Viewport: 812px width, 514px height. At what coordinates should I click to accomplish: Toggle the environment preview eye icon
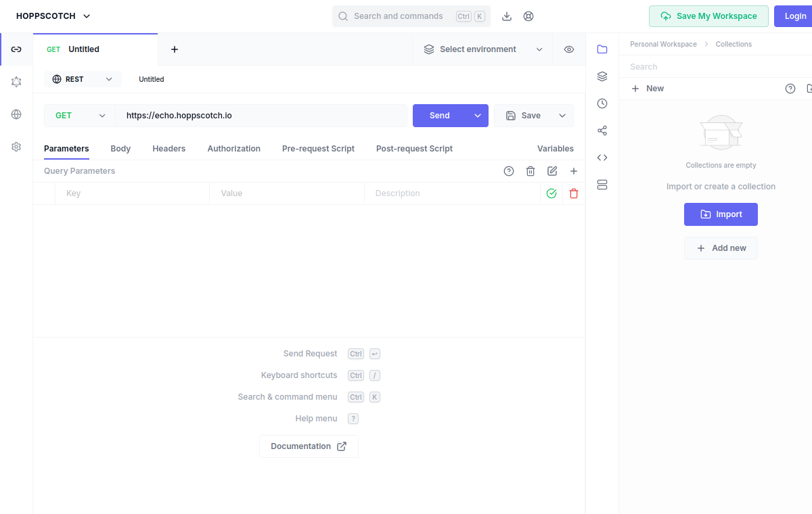coord(569,49)
